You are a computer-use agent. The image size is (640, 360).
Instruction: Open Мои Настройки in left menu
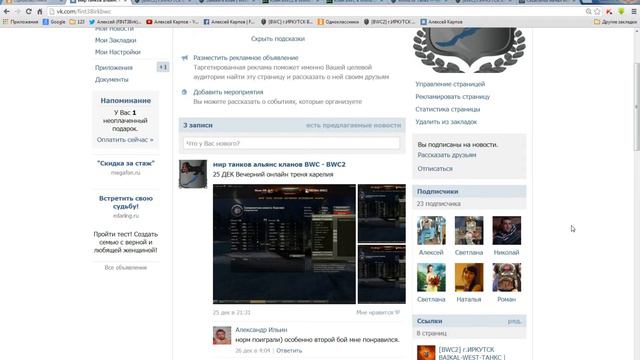118,52
